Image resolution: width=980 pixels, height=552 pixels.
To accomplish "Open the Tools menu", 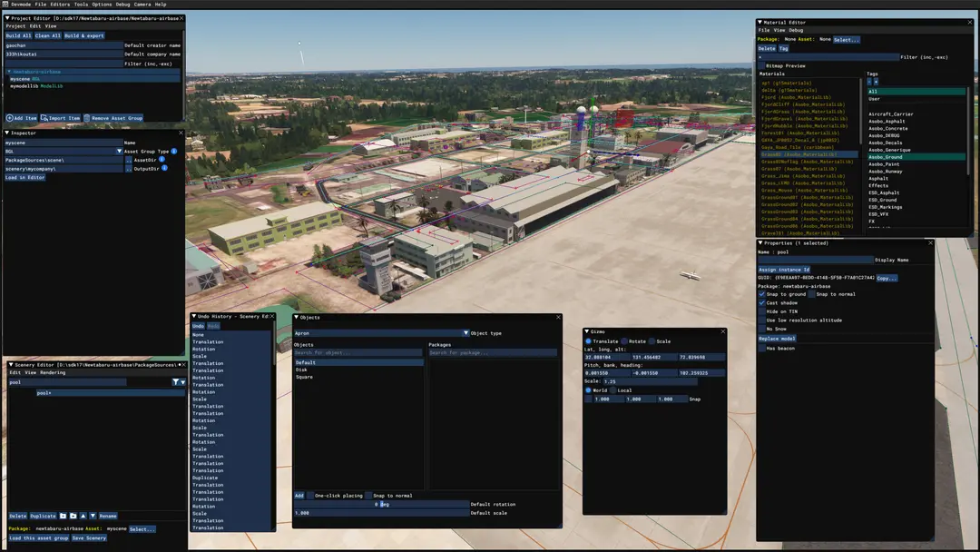I will tap(82, 4).
